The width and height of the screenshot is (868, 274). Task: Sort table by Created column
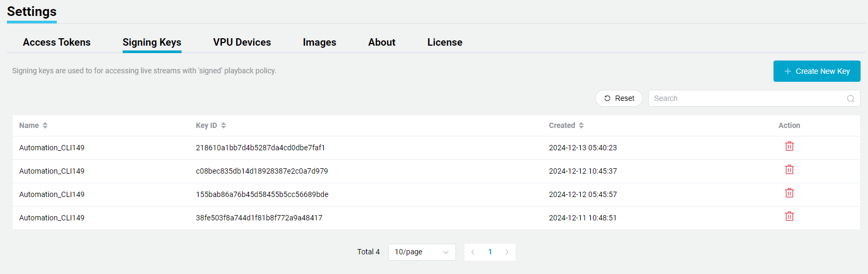[581, 126]
